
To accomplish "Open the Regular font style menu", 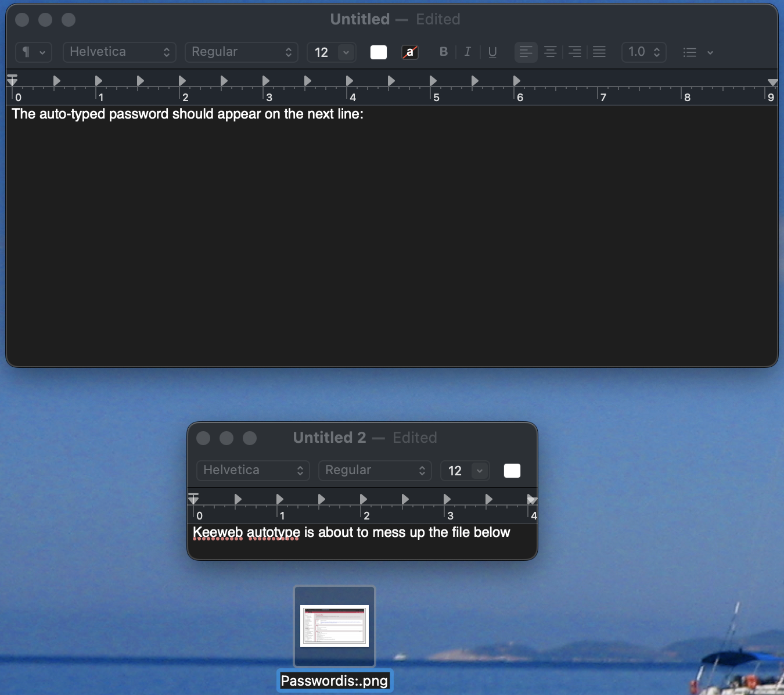I will pyautogui.click(x=242, y=52).
